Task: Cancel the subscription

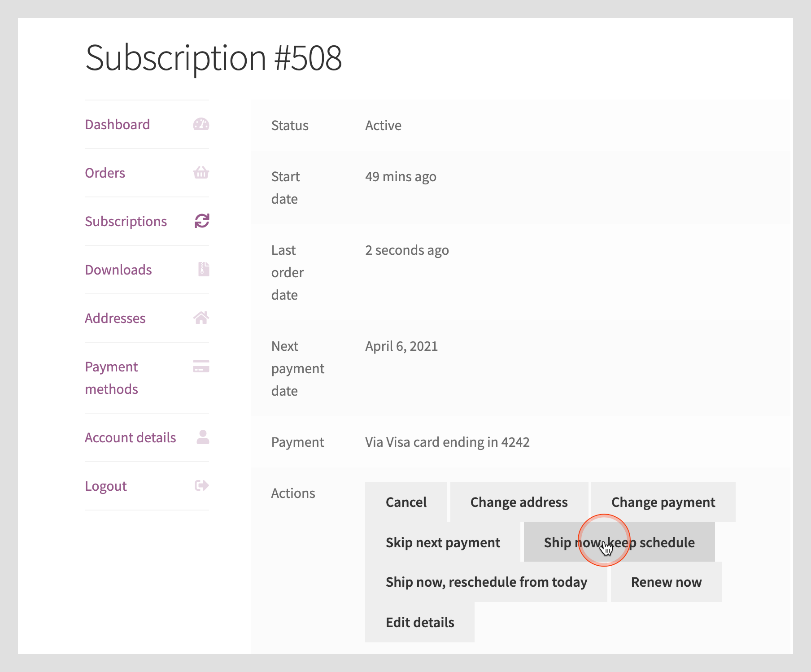Action: click(x=406, y=502)
